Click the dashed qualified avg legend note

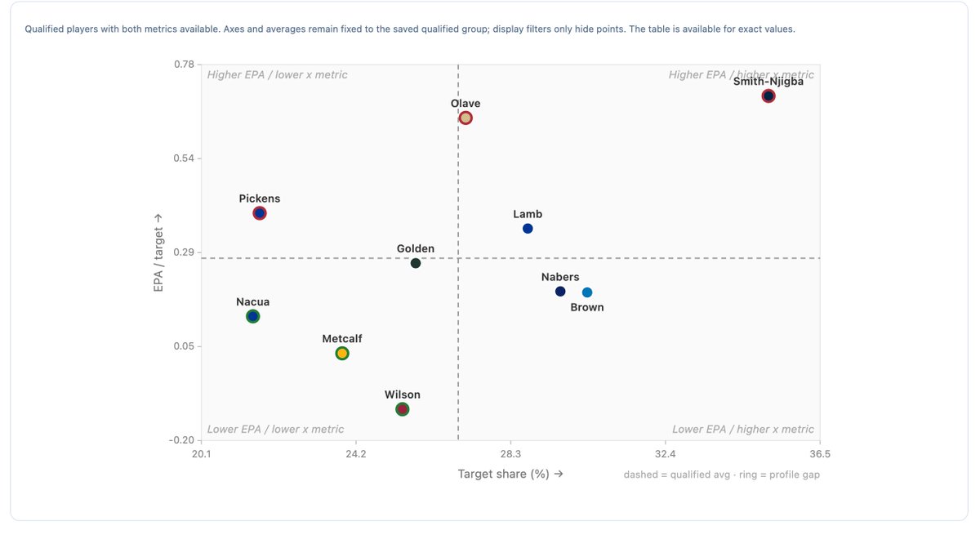pyautogui.click(x=722, y=475)
